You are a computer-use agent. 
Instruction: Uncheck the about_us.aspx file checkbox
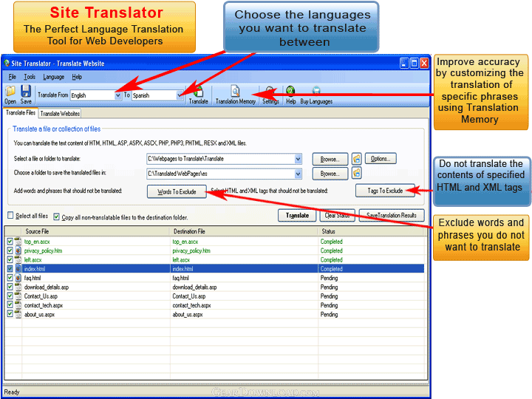point(10,314)
